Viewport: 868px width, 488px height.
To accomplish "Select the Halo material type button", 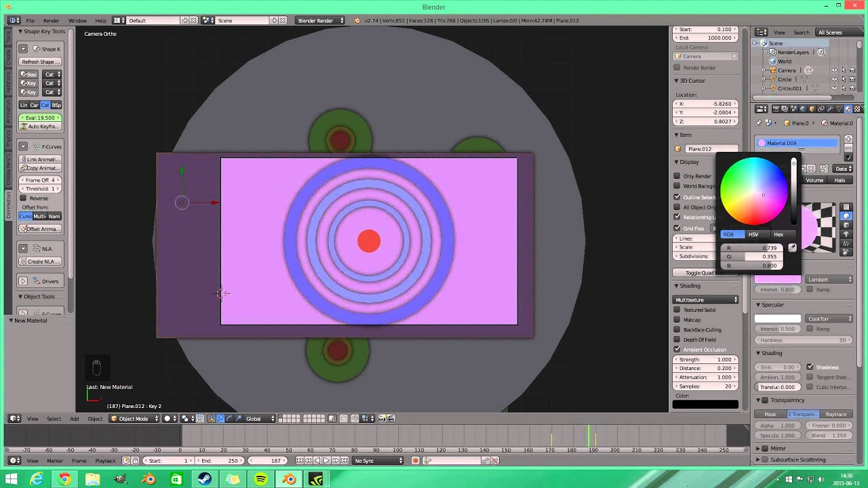I will pyautogui.click(x=840, y=180).
